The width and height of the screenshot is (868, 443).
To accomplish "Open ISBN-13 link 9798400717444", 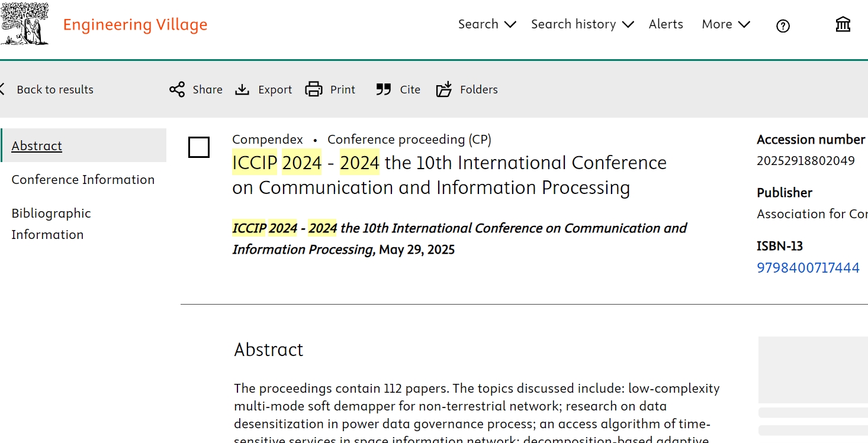I will 808,268.
